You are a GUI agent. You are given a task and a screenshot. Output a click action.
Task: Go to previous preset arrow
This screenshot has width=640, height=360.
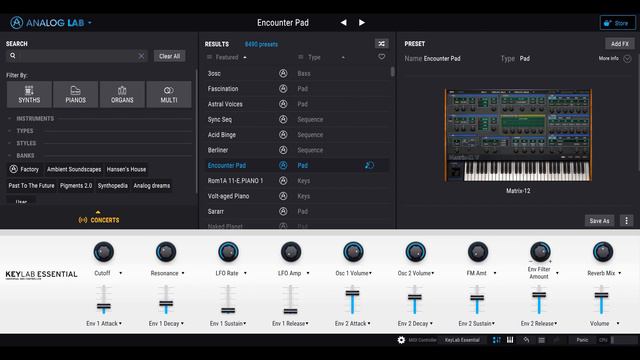(344, 23)
